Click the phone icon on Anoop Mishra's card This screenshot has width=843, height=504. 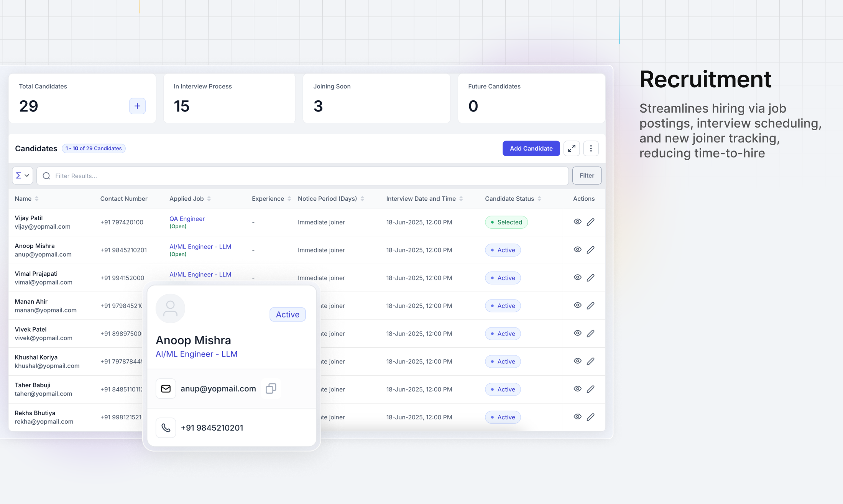pos(166,428)
